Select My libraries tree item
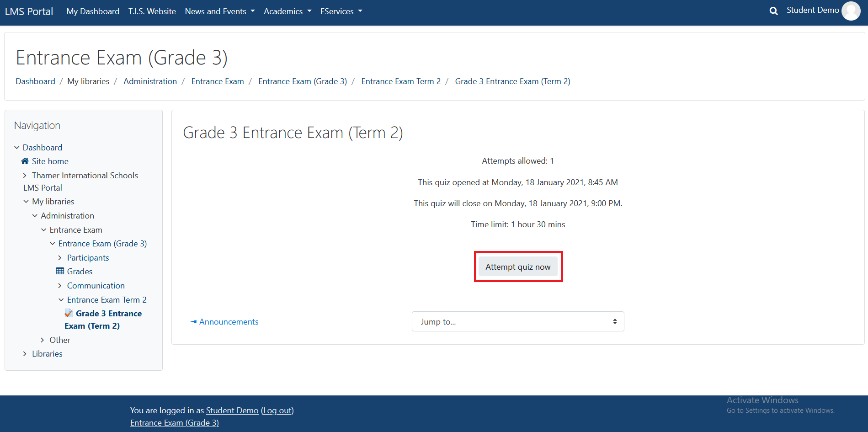Screen dimensions: 868x432 (53, 201)
